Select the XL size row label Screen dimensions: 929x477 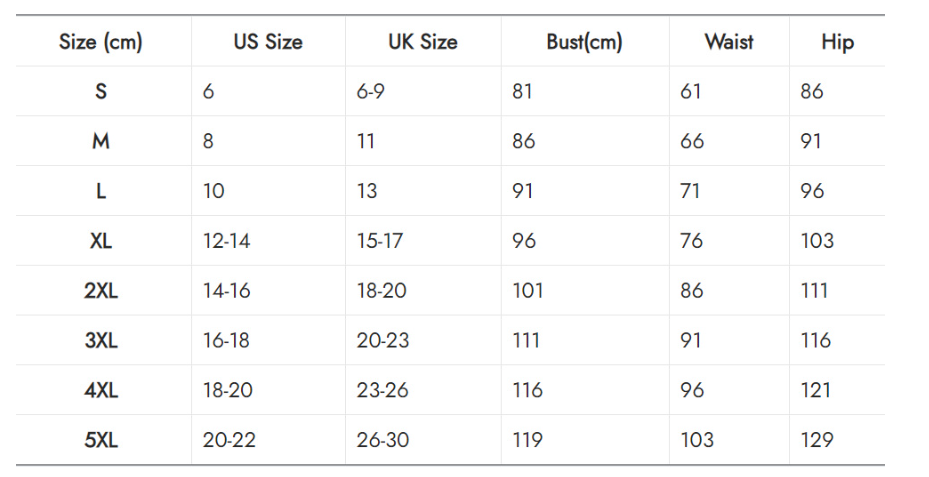[x=101, y=241]
